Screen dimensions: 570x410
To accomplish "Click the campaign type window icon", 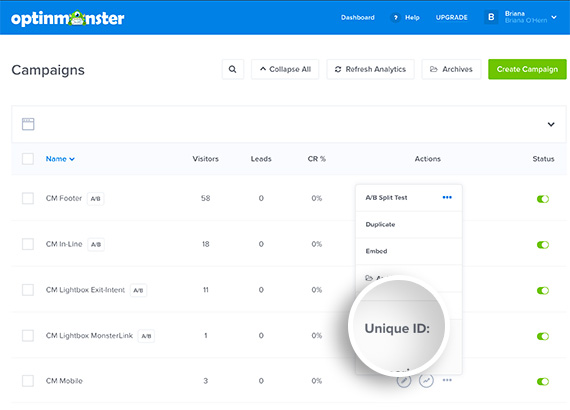I will [28, 124].
